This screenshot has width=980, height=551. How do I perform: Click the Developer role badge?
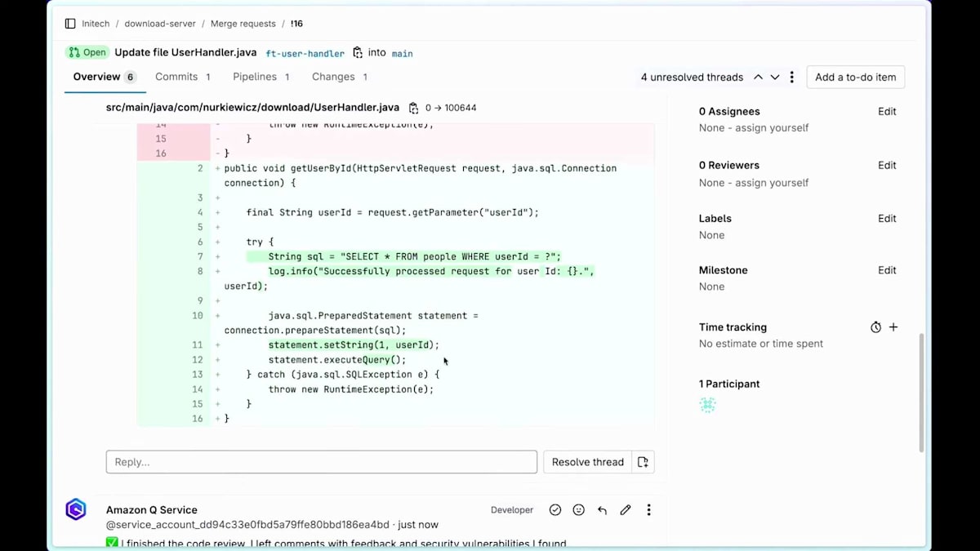point(512,510)
